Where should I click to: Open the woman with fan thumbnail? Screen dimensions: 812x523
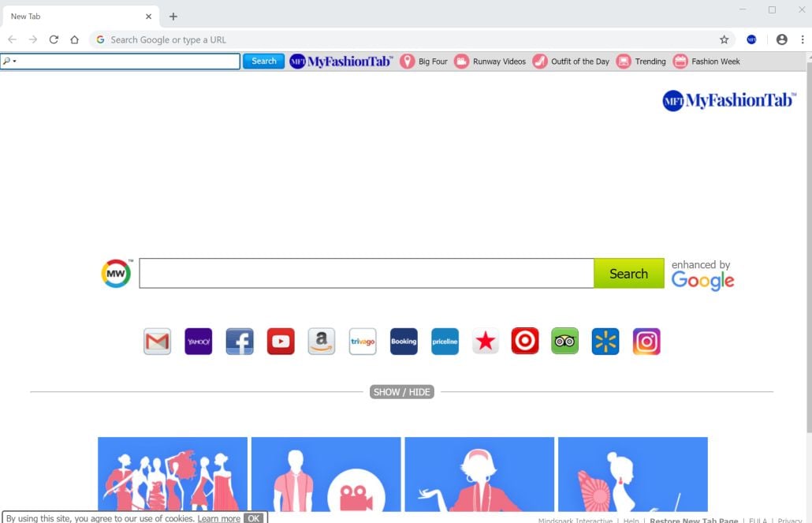point(633,474)
